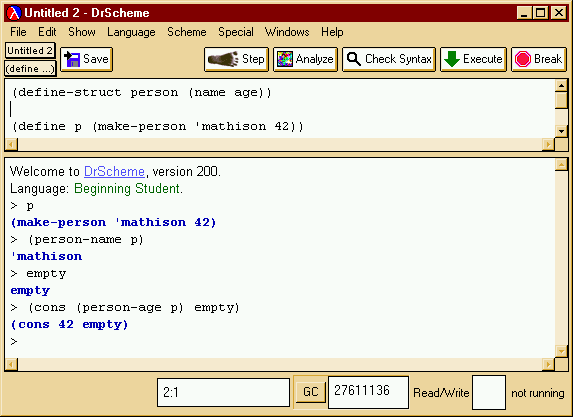Open the Scheme menu
Screen dimensions: 573x417
[x=187, y=32]
